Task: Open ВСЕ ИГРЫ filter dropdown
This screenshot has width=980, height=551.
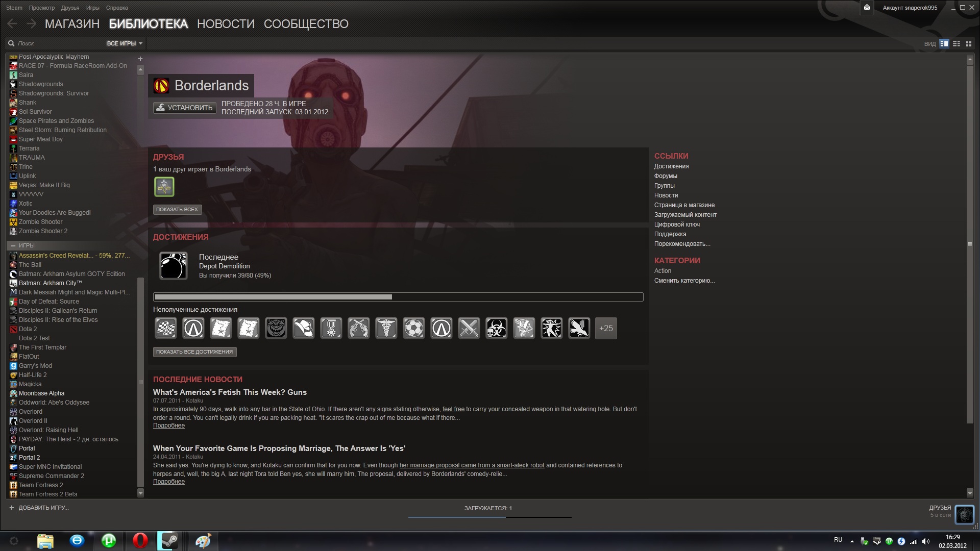Action: [x=124, y=44]
